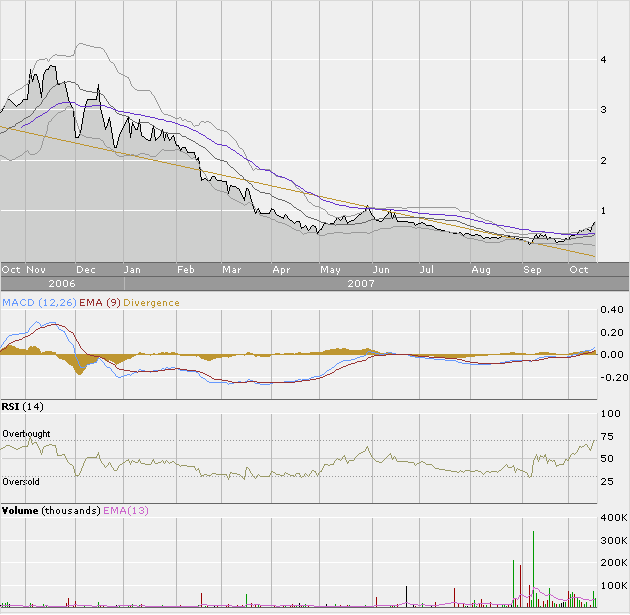Image resolution: width=630 pixels, height=615 pixels.
Task: Click the 'RSI (14)' panel title
Action: click(22, 407)
